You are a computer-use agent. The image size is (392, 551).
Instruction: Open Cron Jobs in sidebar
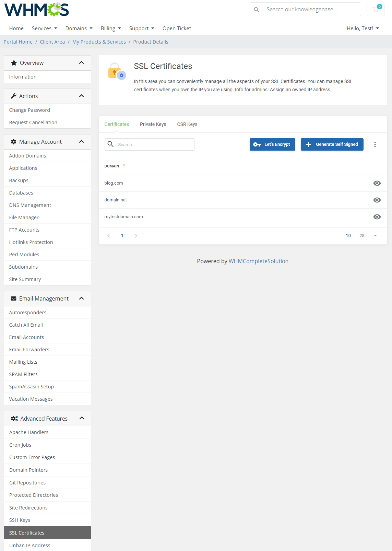pos(47,445)
